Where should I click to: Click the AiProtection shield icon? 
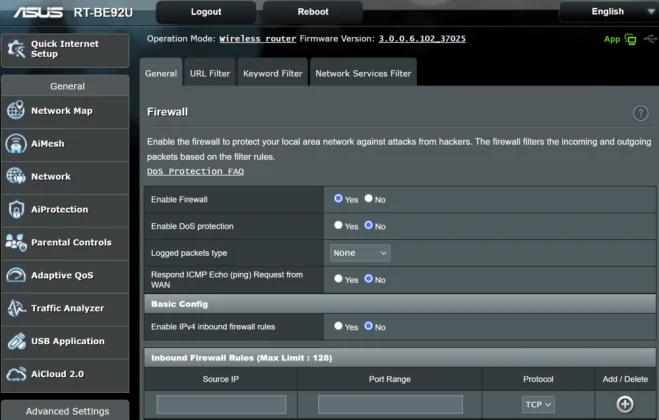tap(16, 209)
